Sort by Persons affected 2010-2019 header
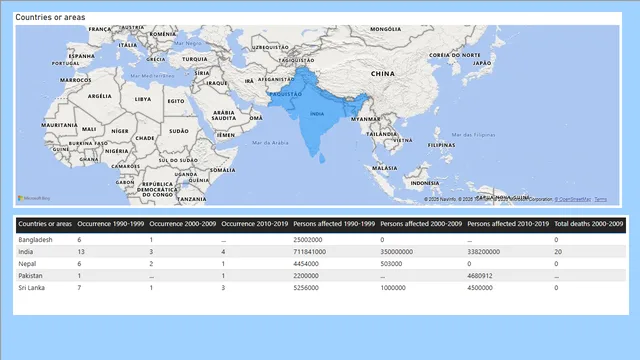The image size is (640, 360). tap(508, 224)
